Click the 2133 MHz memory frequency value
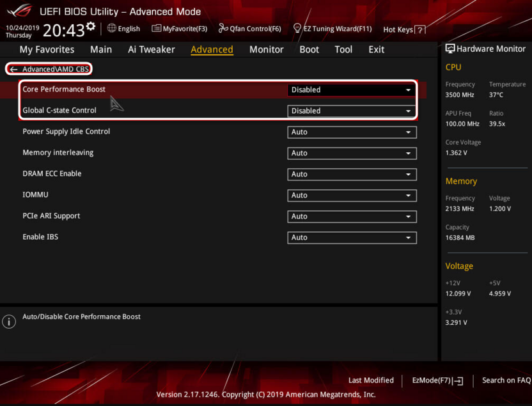Viewport: 532px width, 406px height. pos(460,209)
